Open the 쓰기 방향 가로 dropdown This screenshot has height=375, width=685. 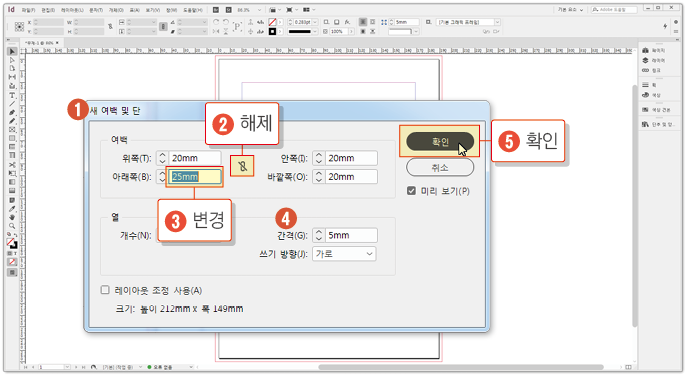[344, 254]
